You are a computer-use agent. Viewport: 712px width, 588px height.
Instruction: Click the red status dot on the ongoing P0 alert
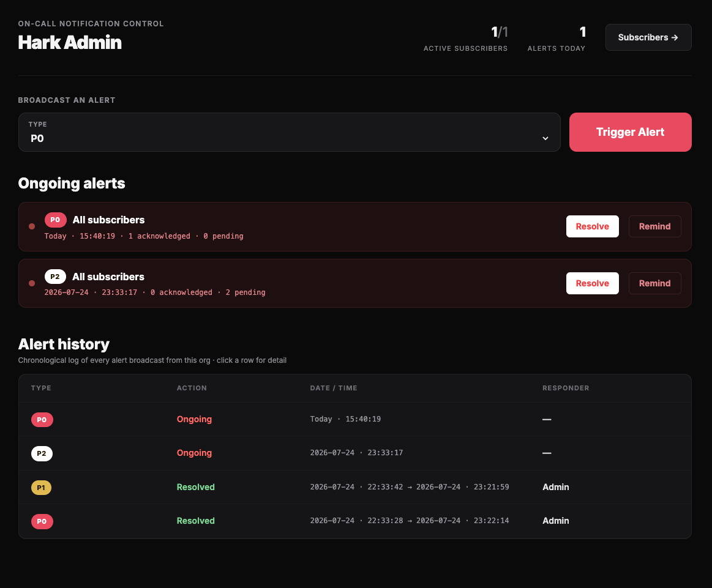click(x=32, y=226)
